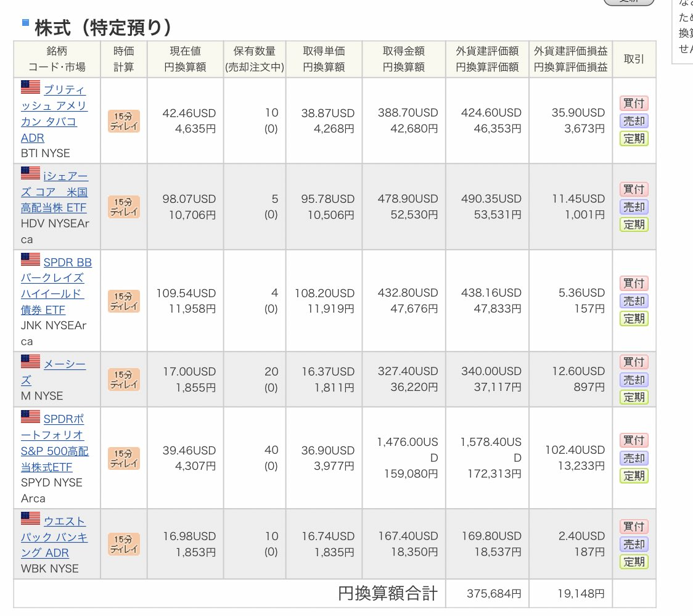Click the US flag icon beside SPDRポートフォリオ
Viewport: 693px width, 616px height.
30,416
